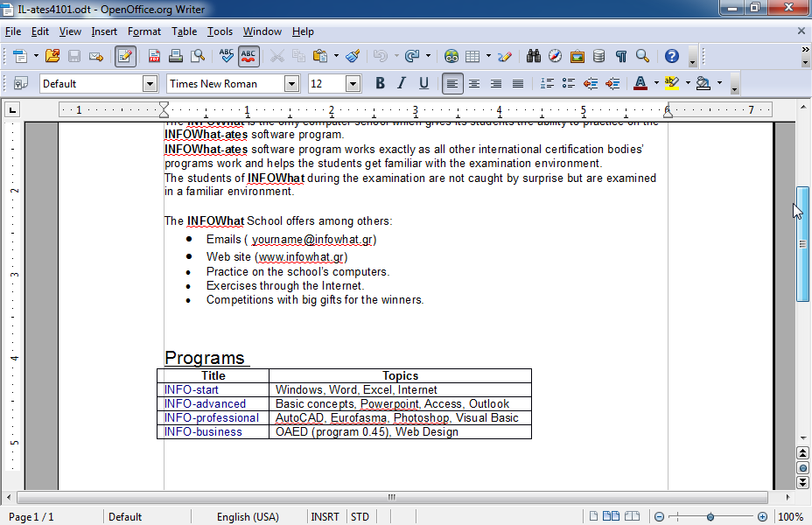This screenshot has height=525, width=812.
Task: Open the Gallery
Action: [577, 55]
